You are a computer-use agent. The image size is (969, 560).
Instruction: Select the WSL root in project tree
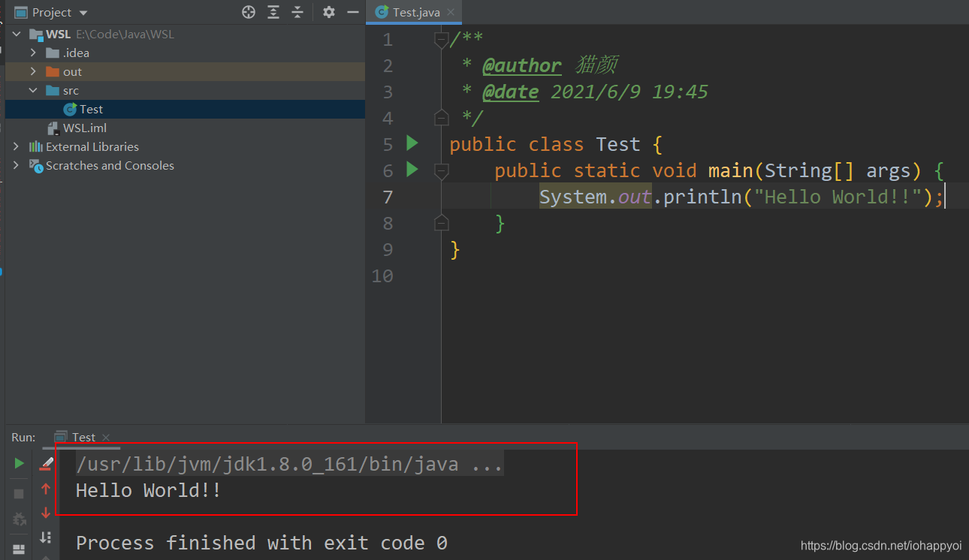[185, 35]
